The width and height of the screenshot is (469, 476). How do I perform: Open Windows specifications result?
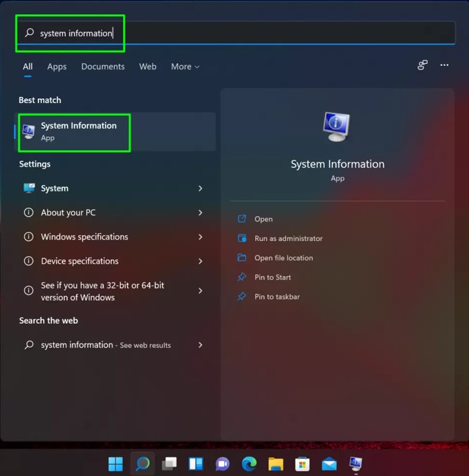114,237
